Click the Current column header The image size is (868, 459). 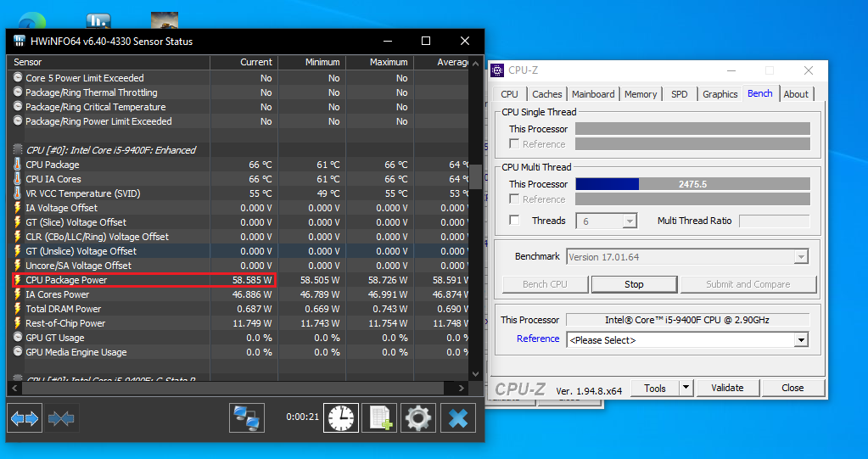(244, 62)
